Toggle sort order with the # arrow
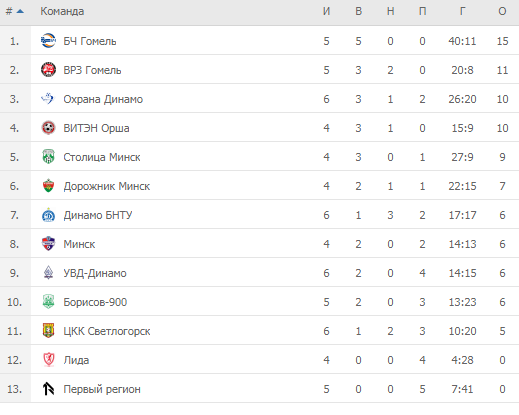The width and height of the screenshot is (519, 415). pyautogui.click(x=15, y=11)
